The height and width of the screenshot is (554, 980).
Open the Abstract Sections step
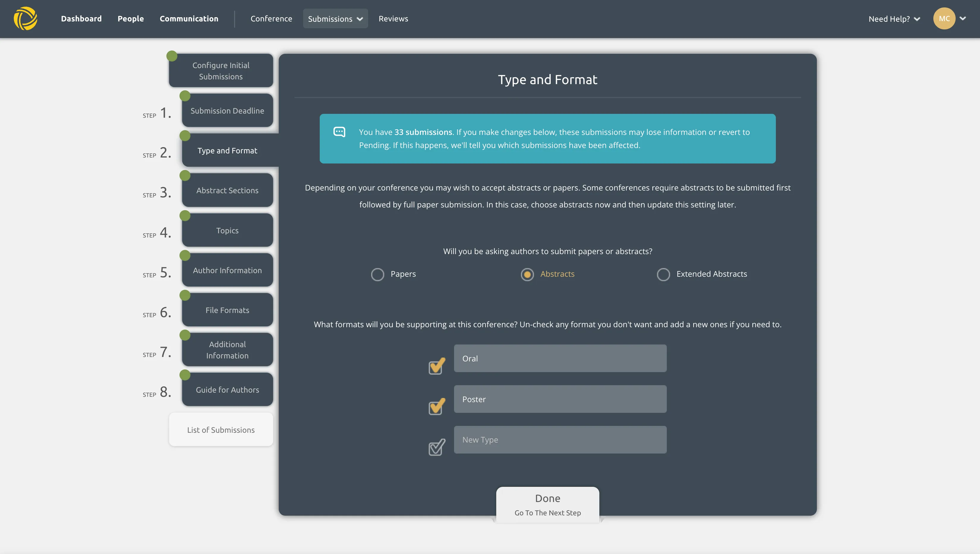tap(227, 190)
